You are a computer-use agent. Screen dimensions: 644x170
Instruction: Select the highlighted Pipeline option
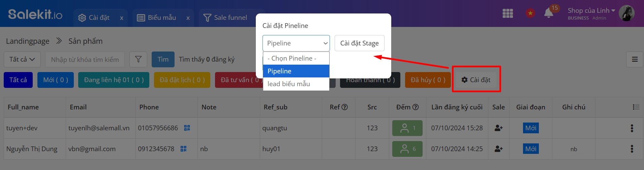pos(296,71)
